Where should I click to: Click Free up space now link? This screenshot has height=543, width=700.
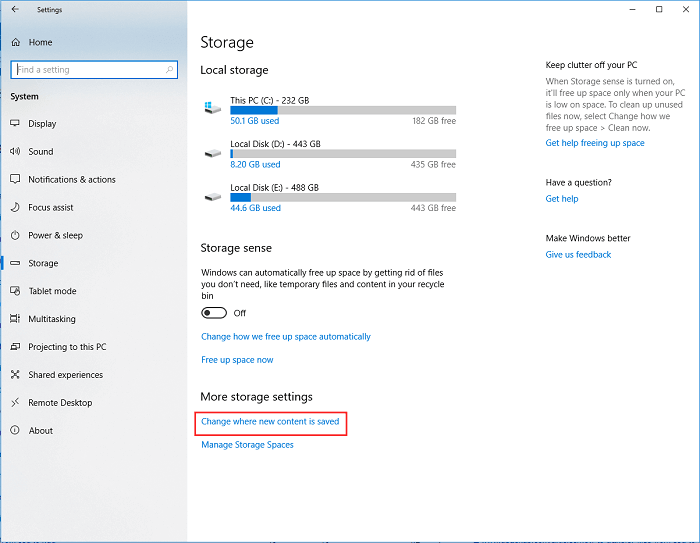click(237, 360)
